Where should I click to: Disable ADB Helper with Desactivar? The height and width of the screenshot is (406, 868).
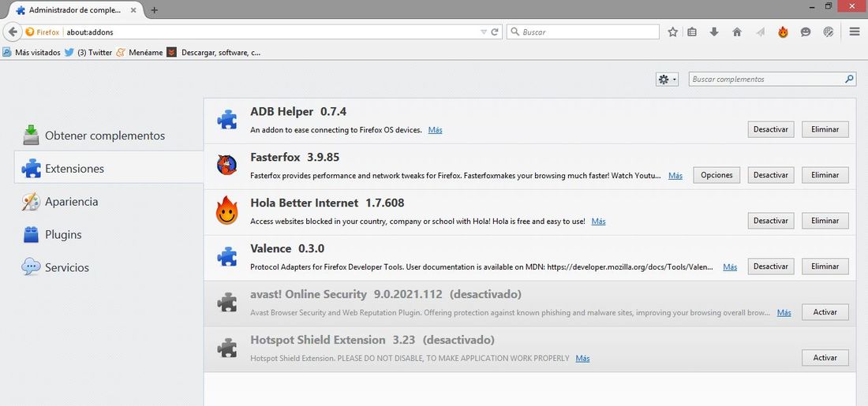[x=771, y=129]
